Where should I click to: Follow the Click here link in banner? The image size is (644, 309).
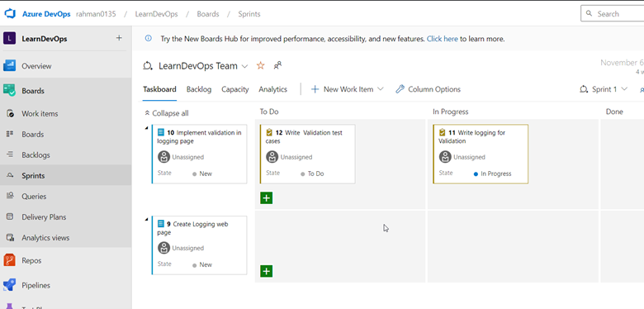443,39
